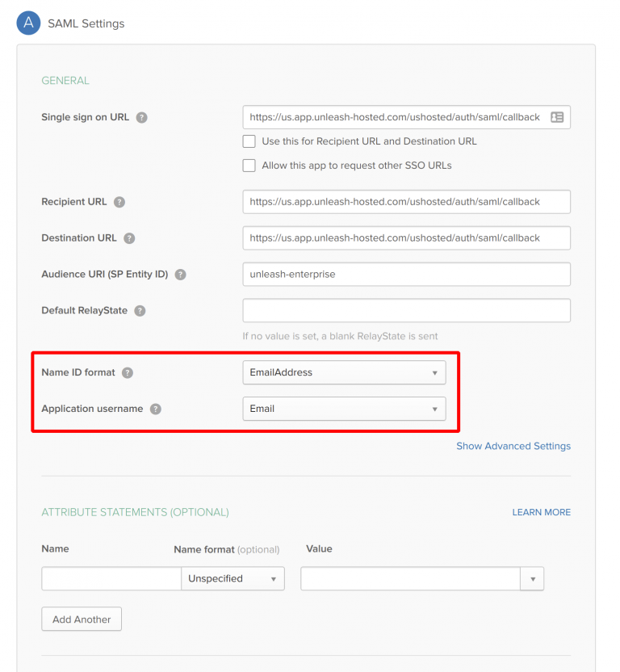Expand the Application username dropdown set to Email
The width and height of the screenshot is (620, 672).
click(x=344, y=409)
